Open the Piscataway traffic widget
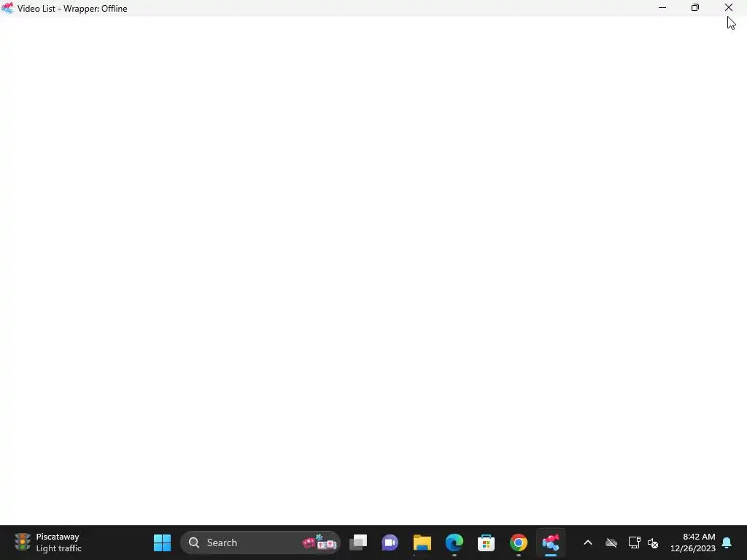Image resolution: width=747 pixels, height=560 pixels. click(48, 542)
